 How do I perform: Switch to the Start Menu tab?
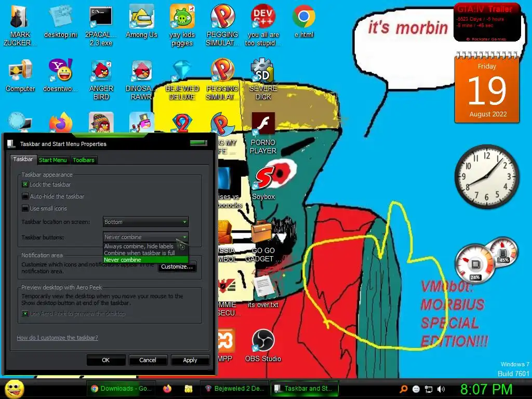(52, 160)
